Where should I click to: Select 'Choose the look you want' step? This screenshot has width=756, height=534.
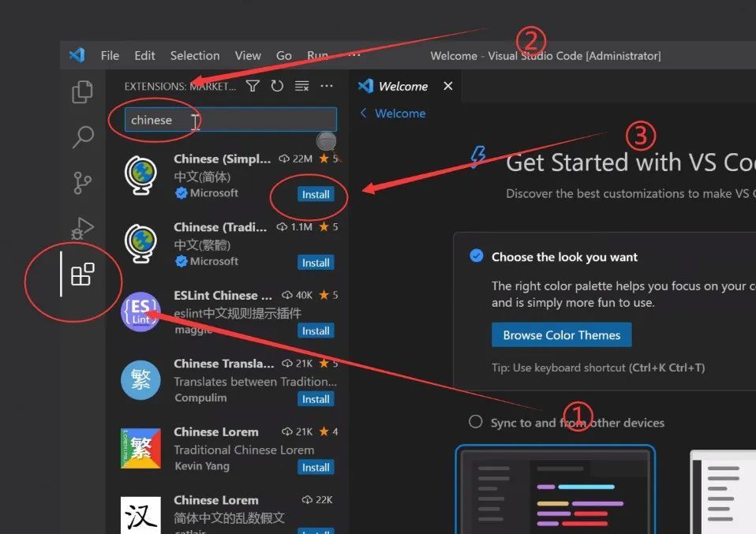tap(564, 257)
